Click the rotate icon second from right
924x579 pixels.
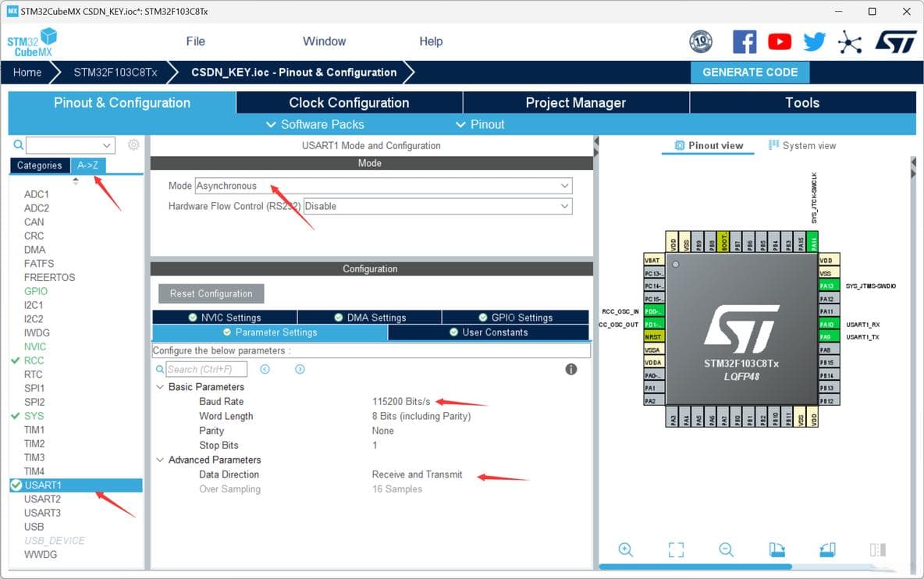coord(827,549)
